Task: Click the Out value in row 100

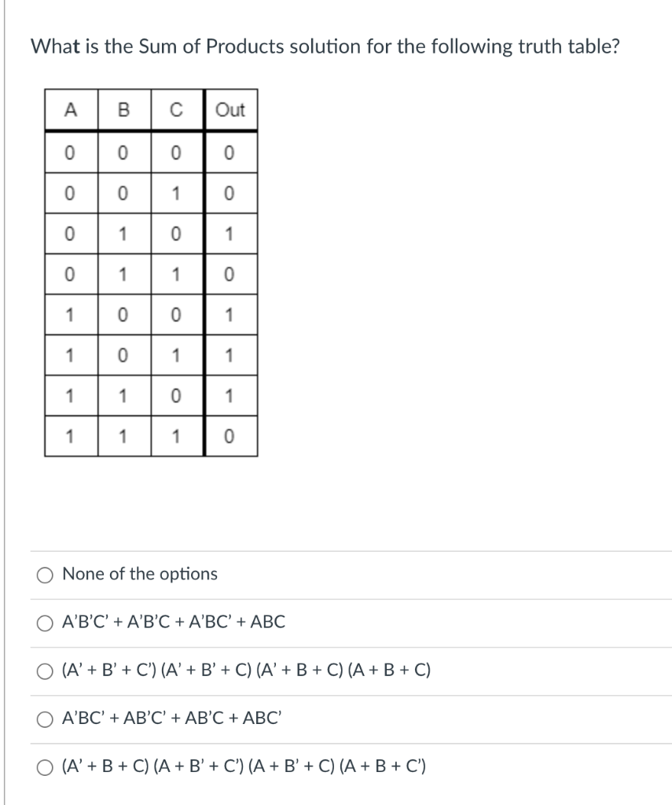Action: [231, 312]
